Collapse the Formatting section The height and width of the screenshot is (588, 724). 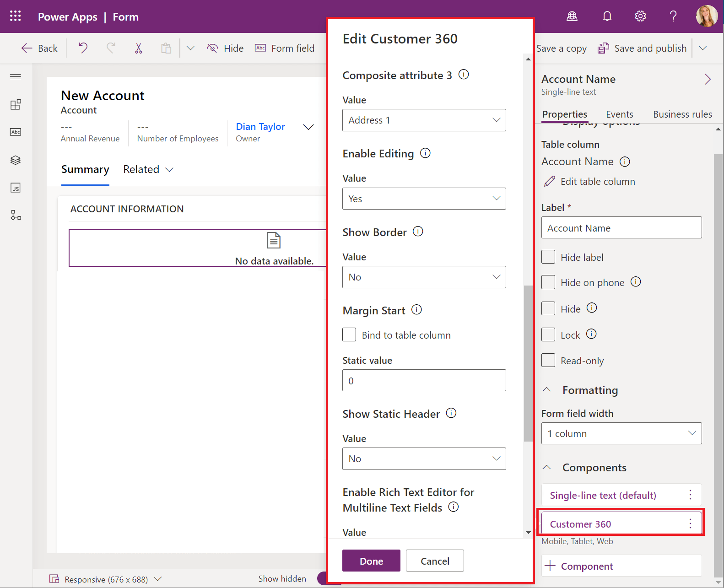pyautogui.click(x=547, y=390)
